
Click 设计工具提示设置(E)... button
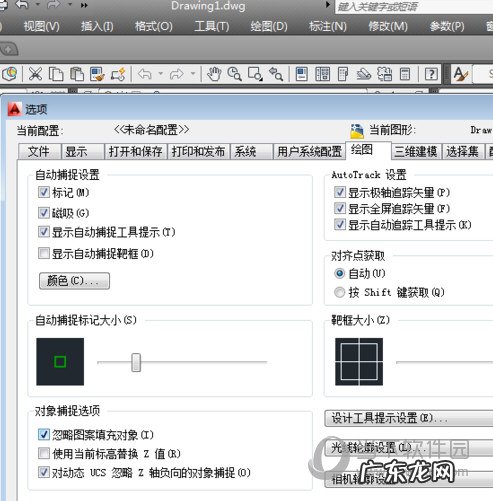[409, 418]
